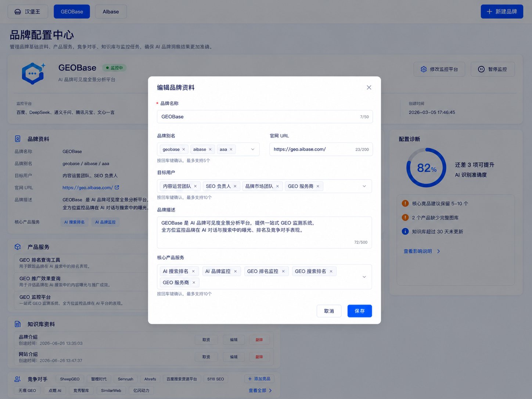Screen dimensions: 532x399
Task: Click the Semrush competitor tag
Action: (x=126, y=379)
